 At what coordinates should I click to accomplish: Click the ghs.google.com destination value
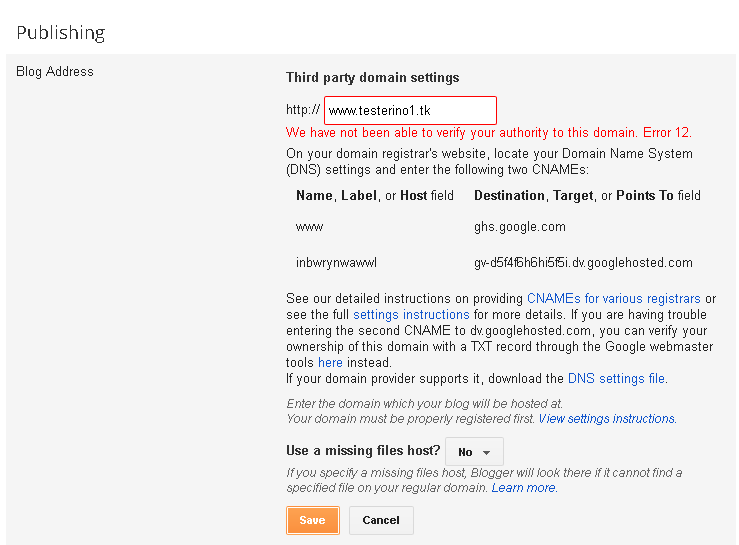[520, 227]
